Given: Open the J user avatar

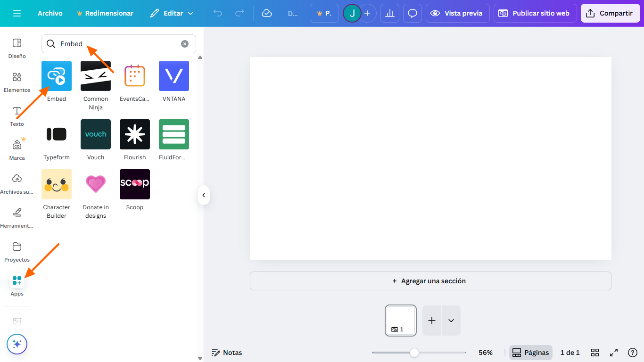Looking at the screenshot, I should (352, 13).
